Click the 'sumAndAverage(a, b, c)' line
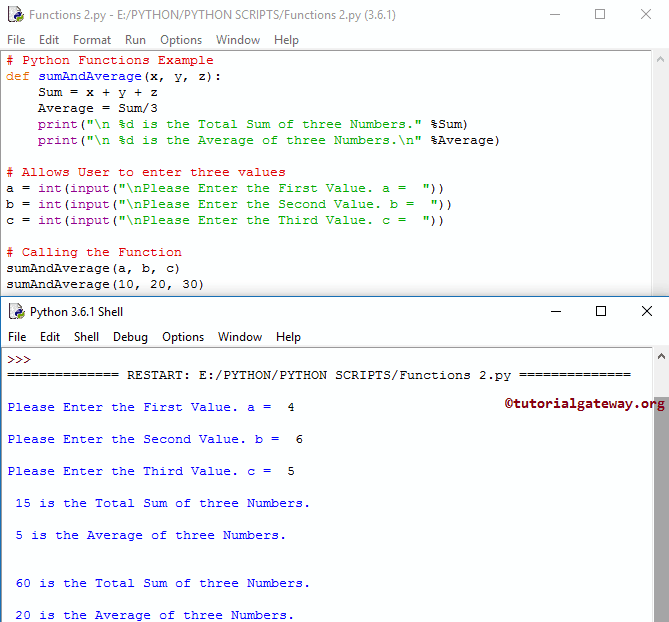Image resolution: width=669 pixels, height=622 pixels. (93, 268)
